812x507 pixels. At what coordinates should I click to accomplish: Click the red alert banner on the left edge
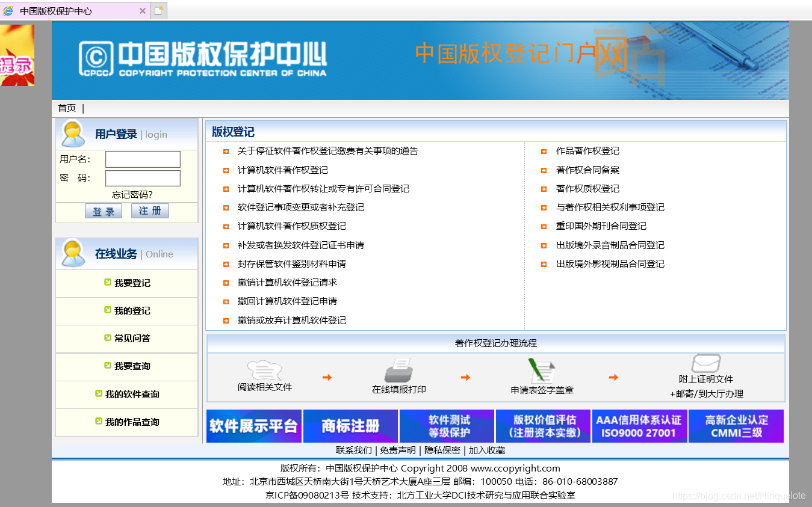coord(17,54)
